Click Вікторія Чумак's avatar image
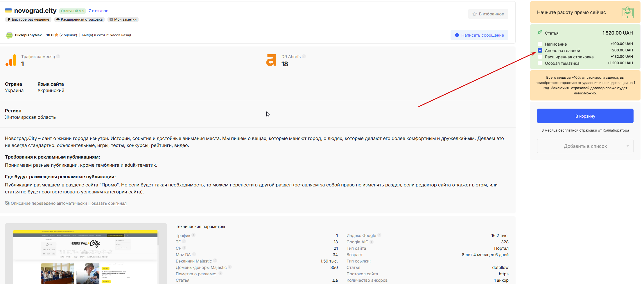Viewport: 644px width, 284px height. [9, 35]
